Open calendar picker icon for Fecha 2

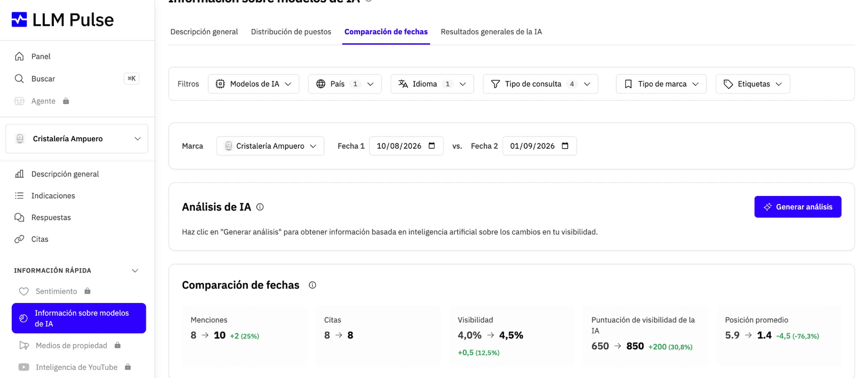(x=565, y=145)
